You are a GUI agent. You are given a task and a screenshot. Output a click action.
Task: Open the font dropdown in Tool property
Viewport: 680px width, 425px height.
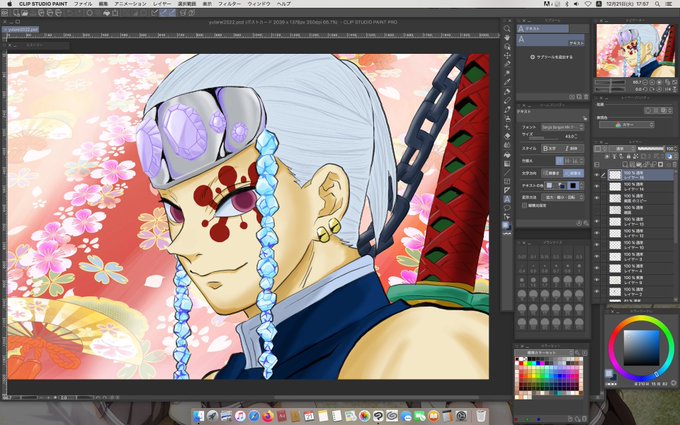[562, 127]
